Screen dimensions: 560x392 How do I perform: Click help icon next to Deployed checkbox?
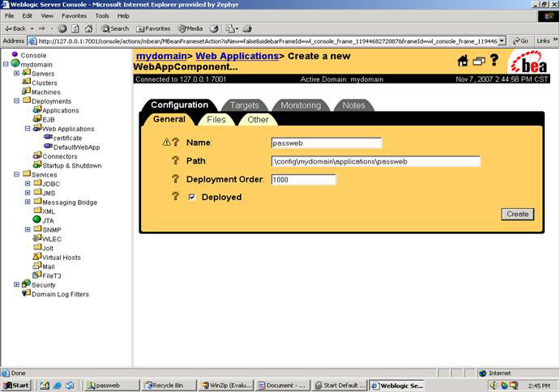click(175, 196)
